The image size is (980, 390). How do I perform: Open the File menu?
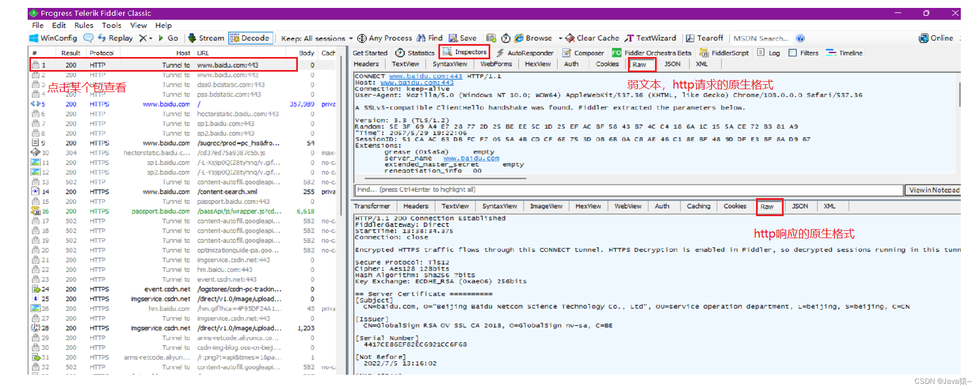pyautogui.click(x=38, y=25)
